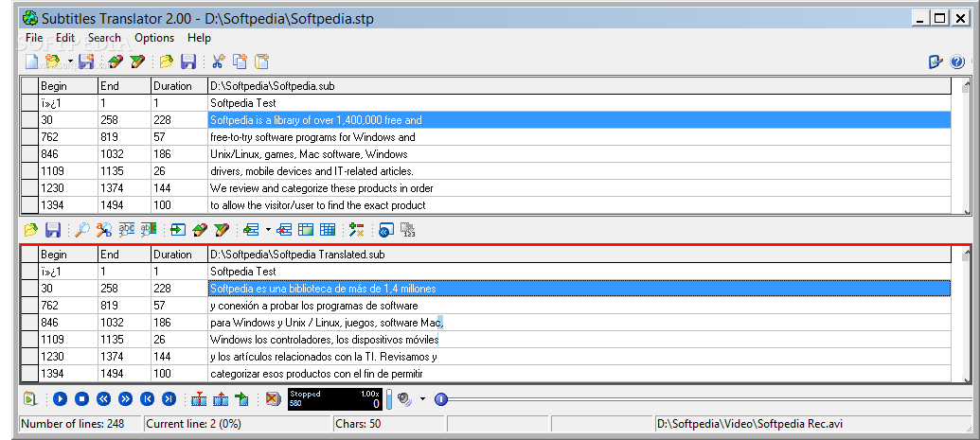
Task: Click the speaker volume icon
Action: click(405, 398)
